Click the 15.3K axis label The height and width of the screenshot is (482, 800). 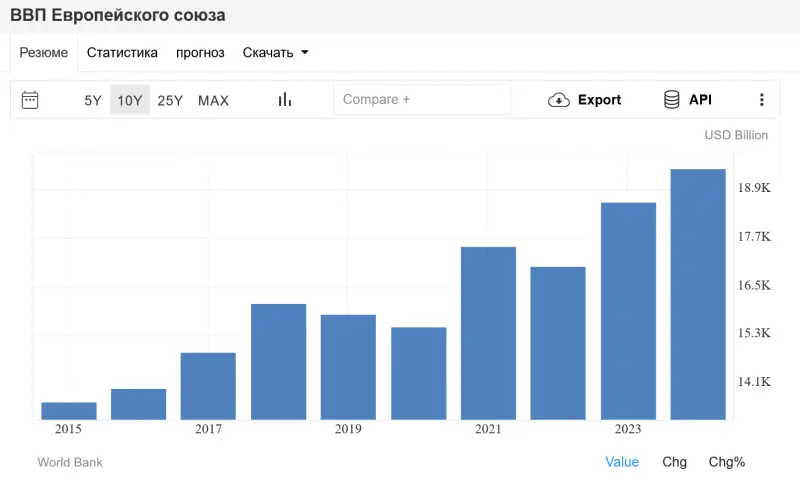(x=754, y=333)
